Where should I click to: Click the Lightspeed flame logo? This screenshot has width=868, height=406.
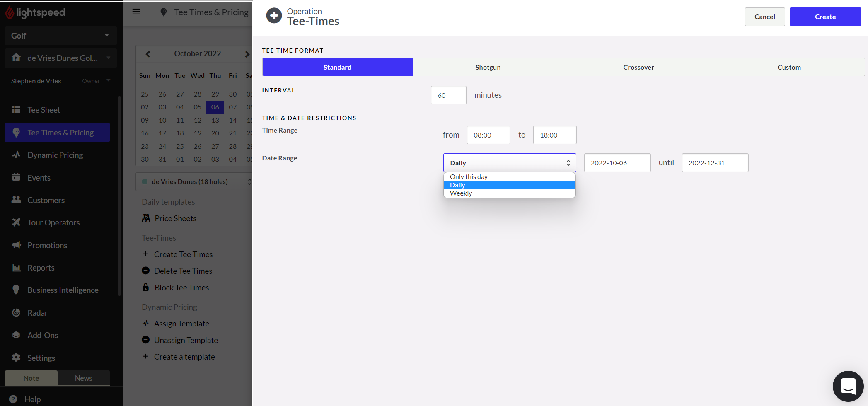click(10, 12)
